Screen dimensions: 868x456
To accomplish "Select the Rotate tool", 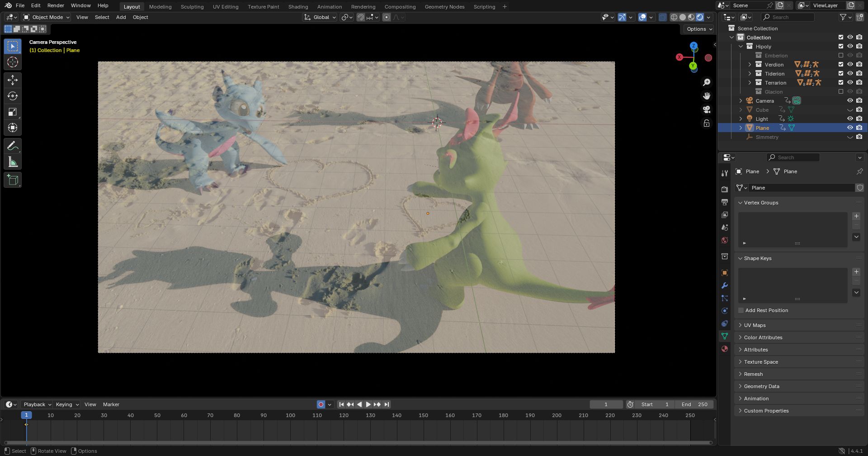I will click(x=13, y=96).
